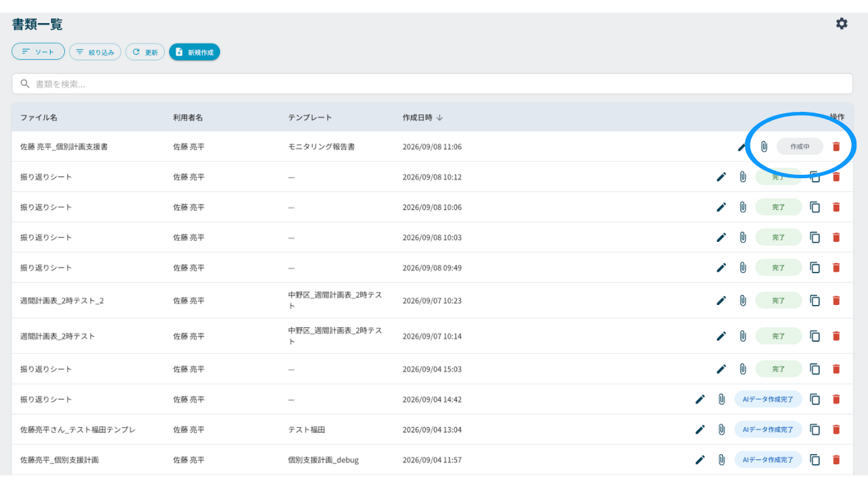The height and width of the screenshot is (488, 868).
Task: Click the 完了 status badge for 週間計画表_2時テスト
Action: (x=778, y=335)
